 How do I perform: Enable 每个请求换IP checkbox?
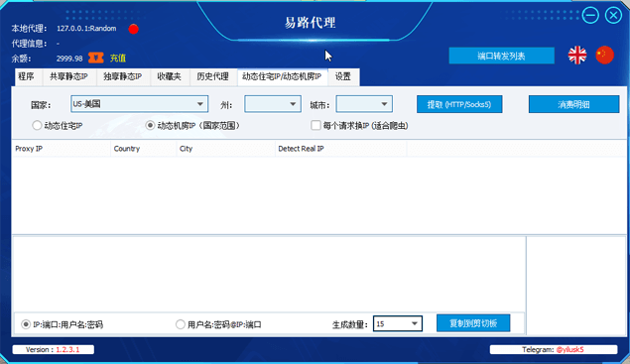click(315, 126)
